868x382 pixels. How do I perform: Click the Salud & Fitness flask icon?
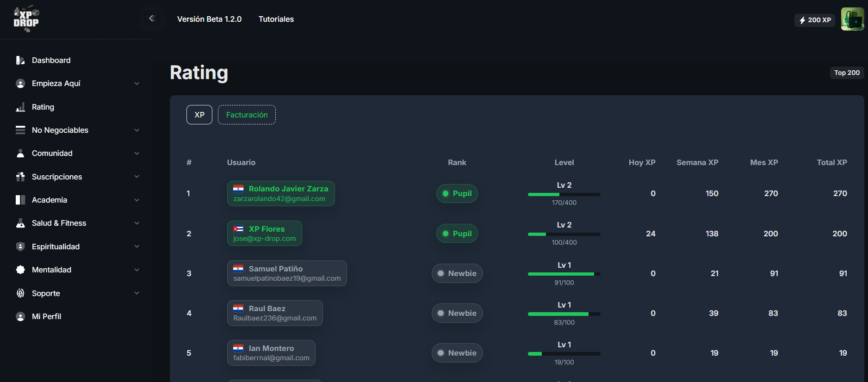coord(20,223)
